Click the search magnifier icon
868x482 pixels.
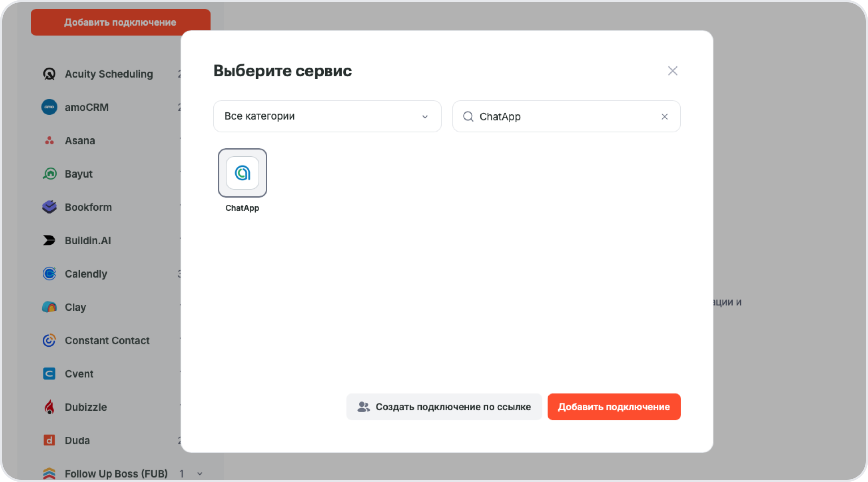click(468, 117)
